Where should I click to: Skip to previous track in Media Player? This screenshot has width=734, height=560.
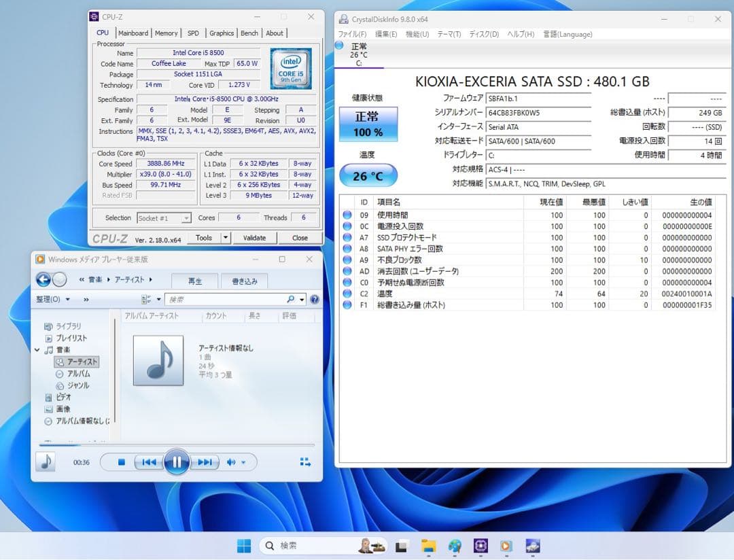pos(149,462)
